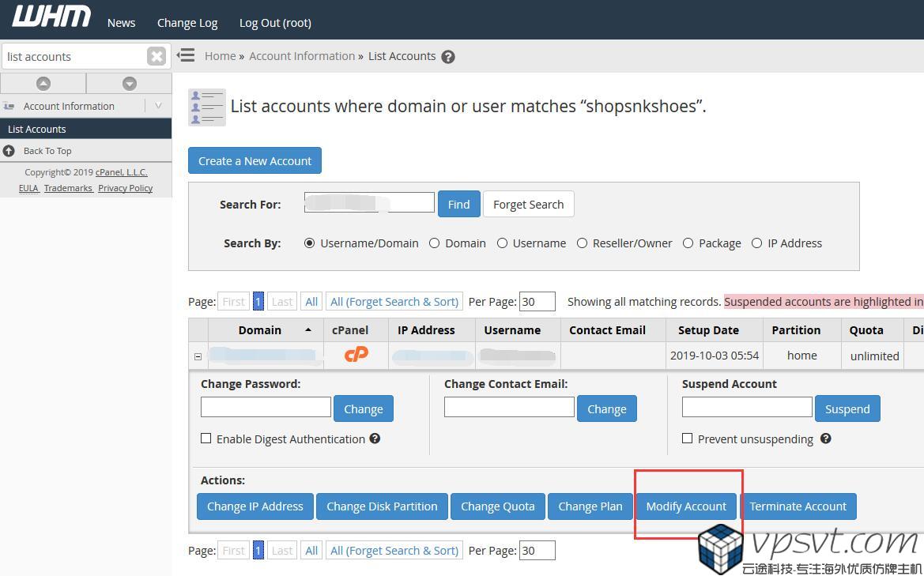Viewport: 924px width, 576px height.
Task: Click the WHM logo
Action: pyautogui.click(x=51, y=17)
